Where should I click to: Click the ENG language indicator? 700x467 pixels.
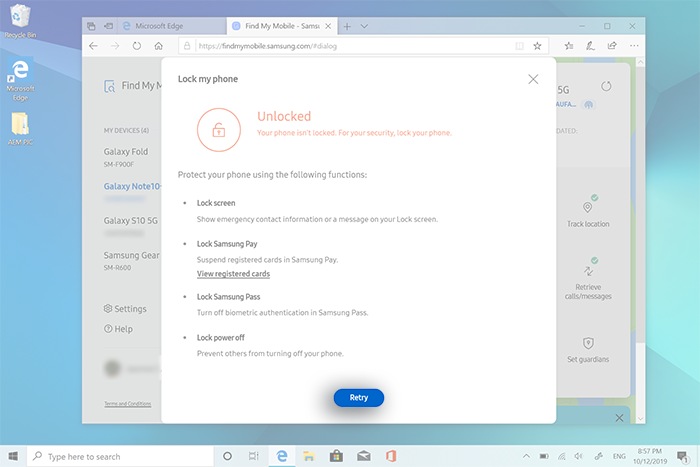click(619, 456)
